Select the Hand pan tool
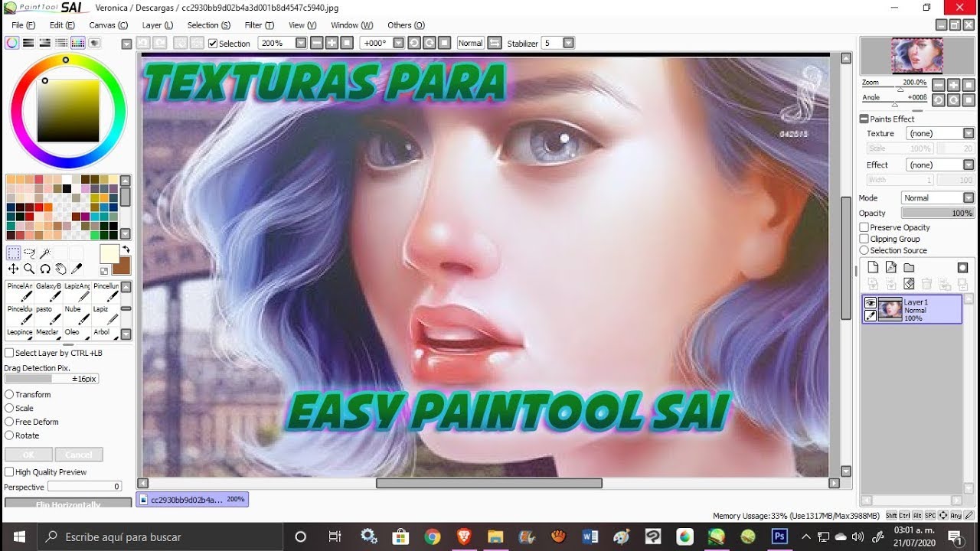Image resolution: width=980 pixels, height=551 pixels. (60, 269)
